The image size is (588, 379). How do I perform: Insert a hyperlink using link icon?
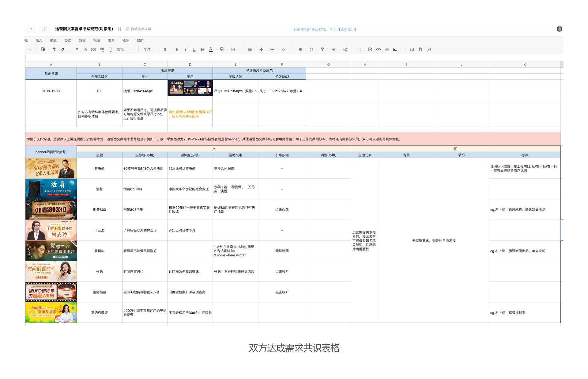click(379, 49)
